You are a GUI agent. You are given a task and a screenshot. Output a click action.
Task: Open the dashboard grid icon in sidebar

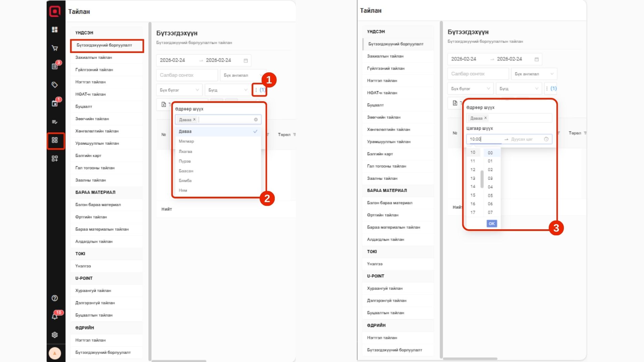55,29
